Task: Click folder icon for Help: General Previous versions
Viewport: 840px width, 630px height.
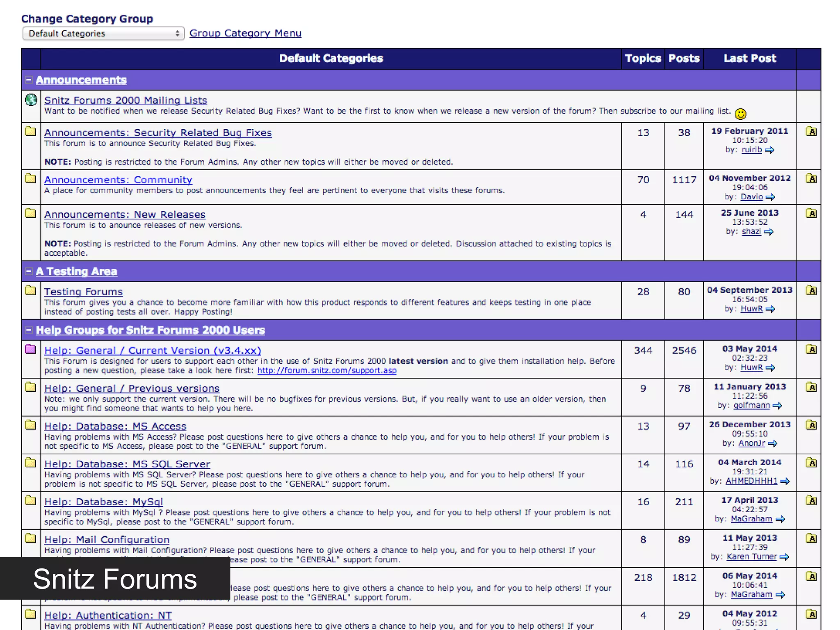Action: point(30,387)
